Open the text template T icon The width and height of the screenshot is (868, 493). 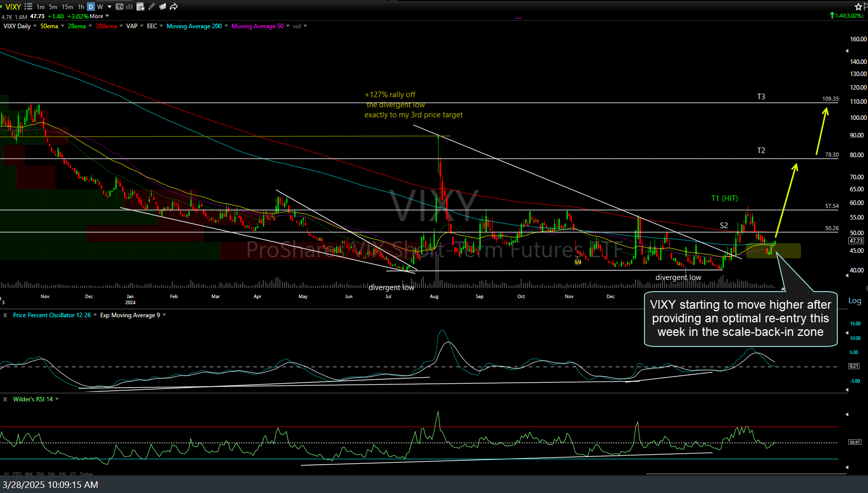(119, 7)
